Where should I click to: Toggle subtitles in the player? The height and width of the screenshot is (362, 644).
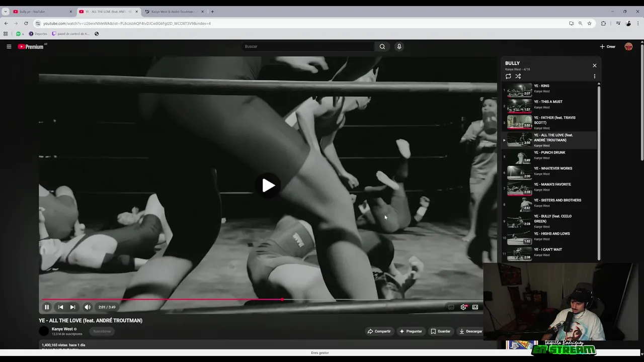coord(451,307)
